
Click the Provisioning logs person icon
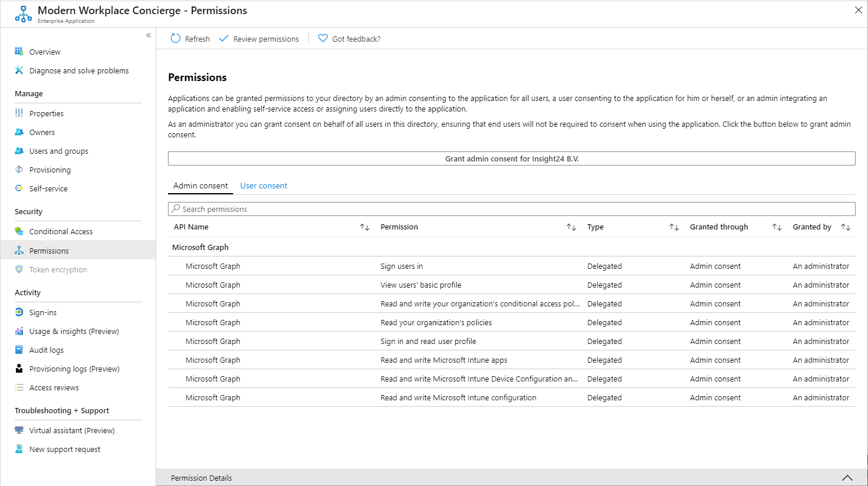point(19,369)
